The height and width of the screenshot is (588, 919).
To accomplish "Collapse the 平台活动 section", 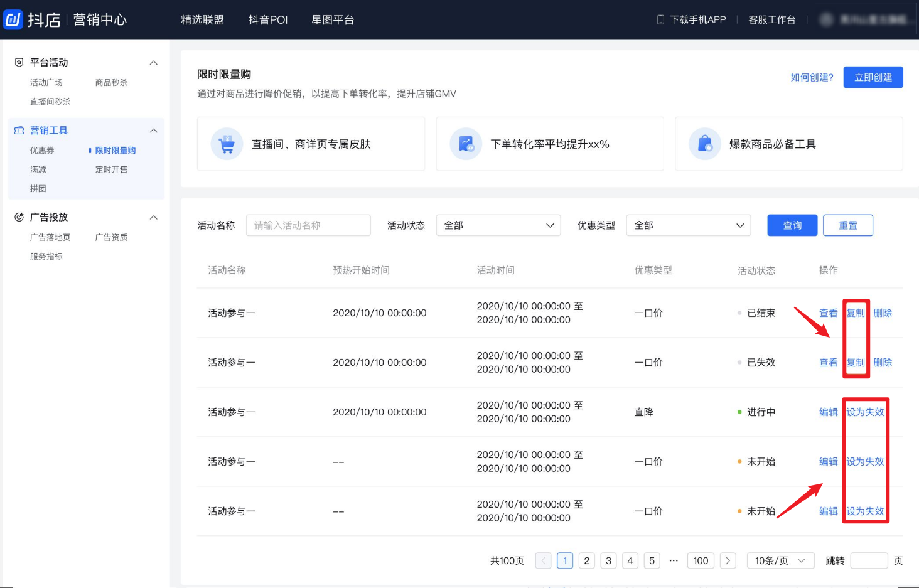I will pyautogui.click(x=153, y=63).
